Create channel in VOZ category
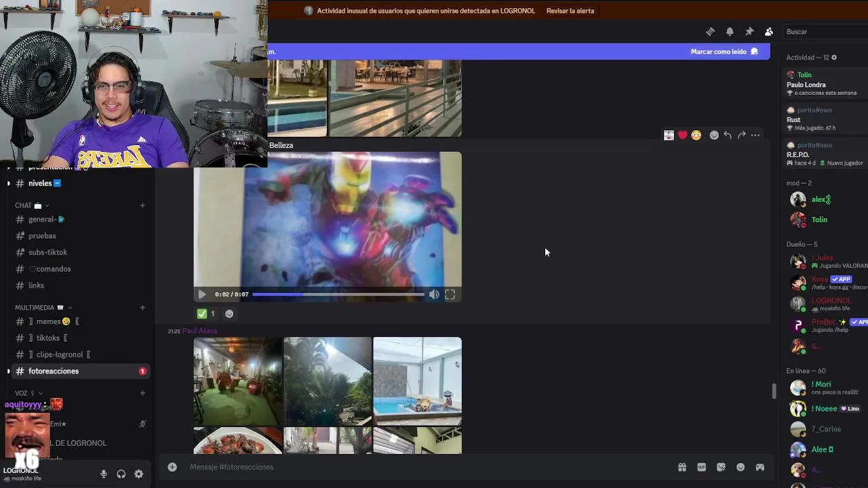This screenshot has height=488, width=868. [142, 393]
